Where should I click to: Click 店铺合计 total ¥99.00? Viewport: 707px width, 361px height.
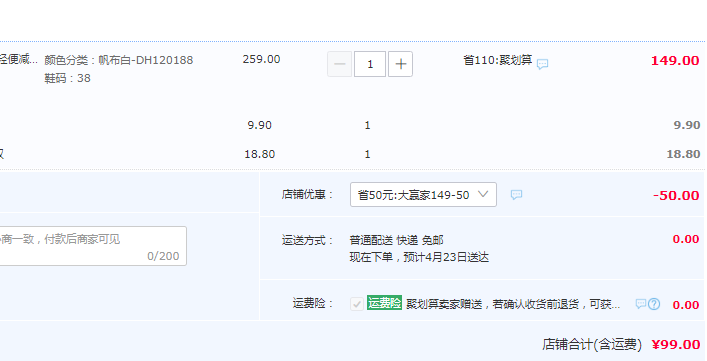(x=676, y=345)
